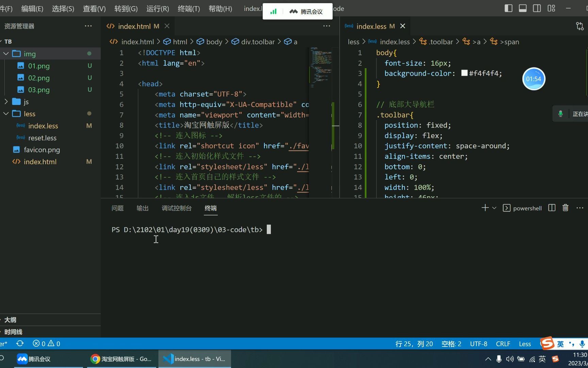Click the microphone speaking indicator
588x368 pixels.
coord(560,114)
